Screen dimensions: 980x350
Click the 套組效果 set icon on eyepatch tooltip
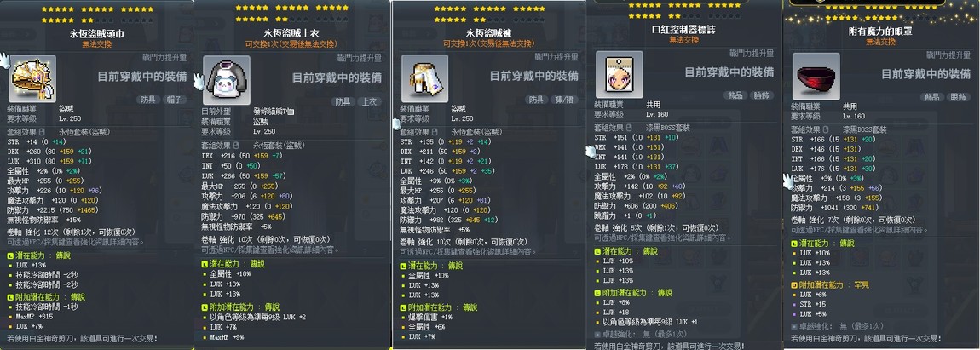(x=827, y=129)
